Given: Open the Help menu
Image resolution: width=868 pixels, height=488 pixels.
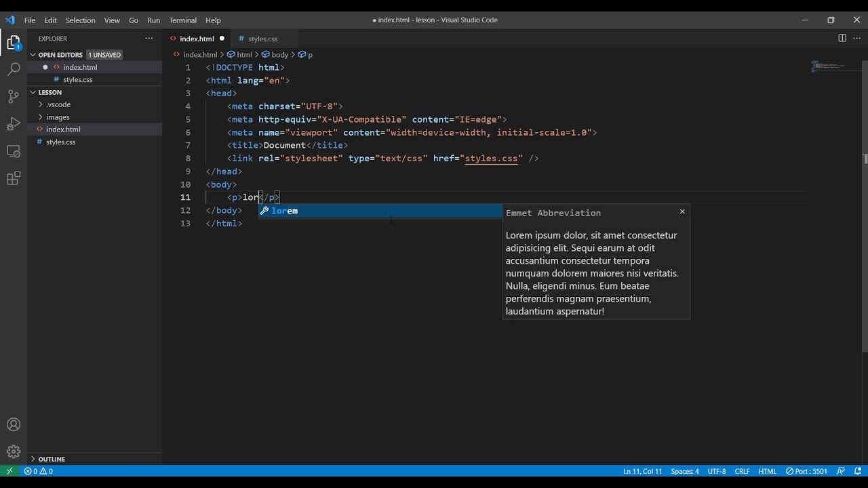Looking at the screenshot, I should pos(213,20).
